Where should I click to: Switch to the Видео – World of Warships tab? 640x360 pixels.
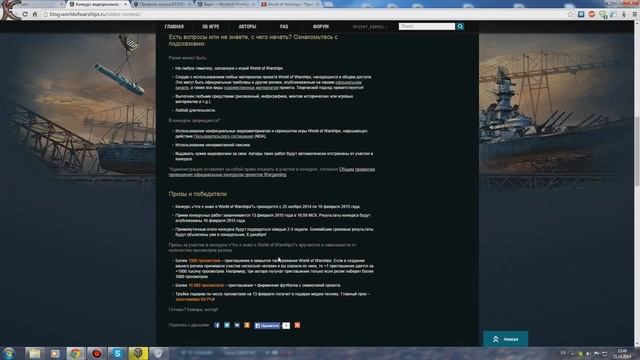coord(226,4)
